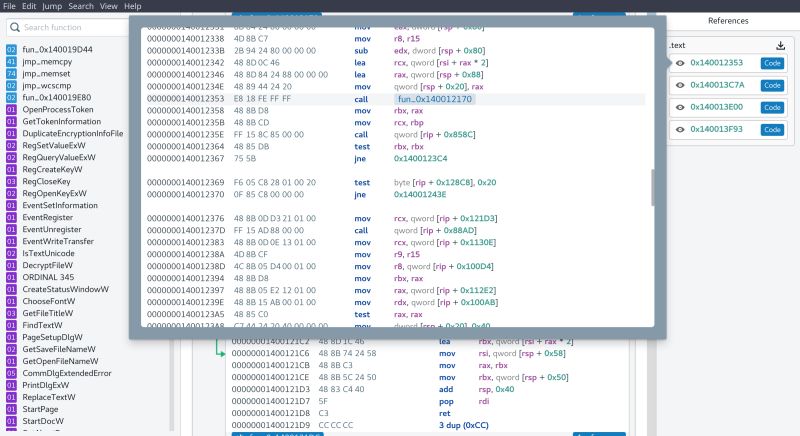Screen dimensions: 800x436
Task: Select fun_0x140019D44 in function list
Action: pyautogui.click(x=57, y=49)
